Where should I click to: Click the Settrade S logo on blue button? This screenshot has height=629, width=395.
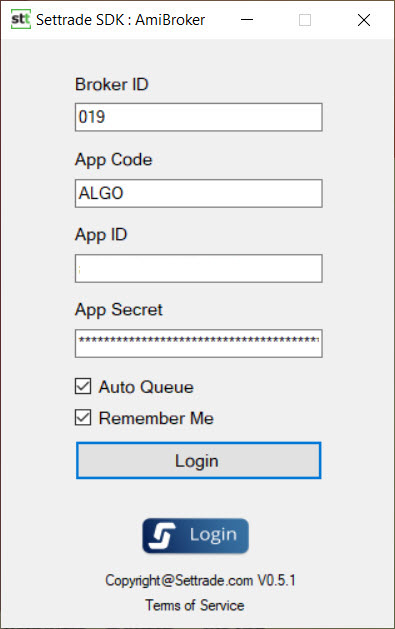pos(162,536)
